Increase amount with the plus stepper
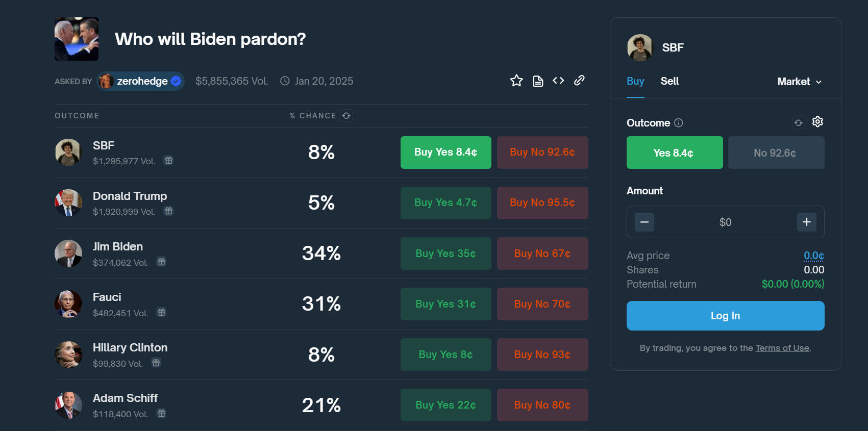Image resolution: width=868 pixels, height=431 pixels. tap(806, 222)
